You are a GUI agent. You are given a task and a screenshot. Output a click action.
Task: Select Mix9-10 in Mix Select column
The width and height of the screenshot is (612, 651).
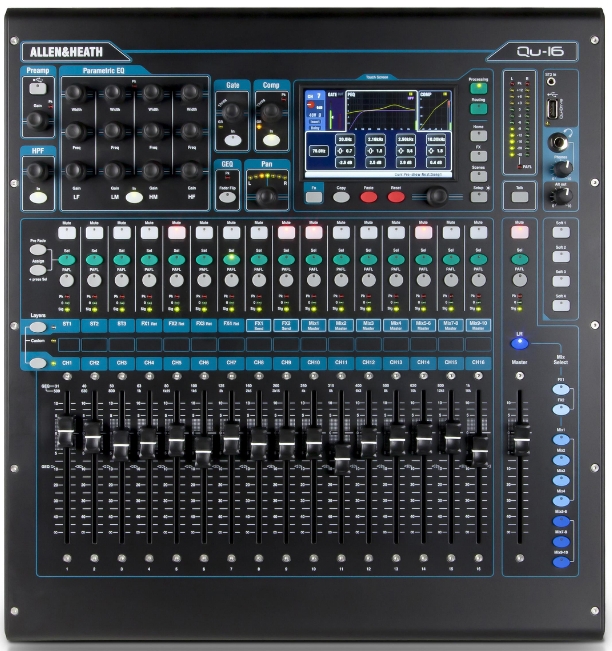(x=561, y=562)
